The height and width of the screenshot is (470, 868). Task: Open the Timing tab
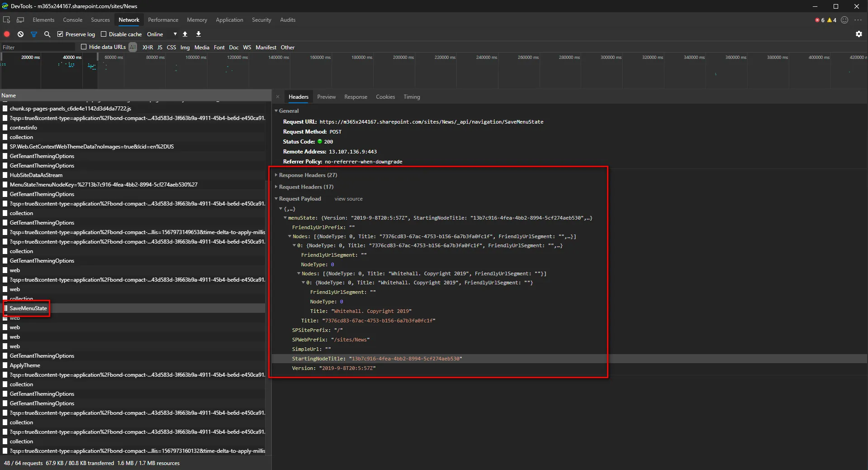(412, 97)
